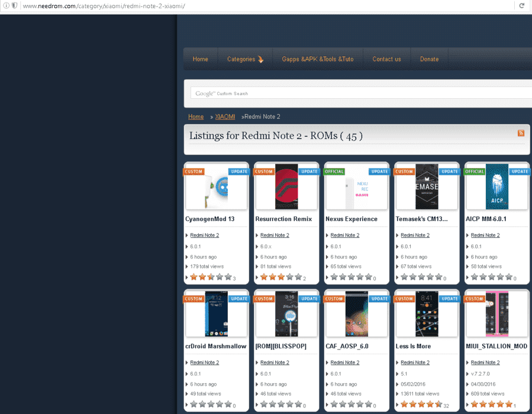
Task: Open the MIUI_STALLION_MOD title
Action: [496, 346]
